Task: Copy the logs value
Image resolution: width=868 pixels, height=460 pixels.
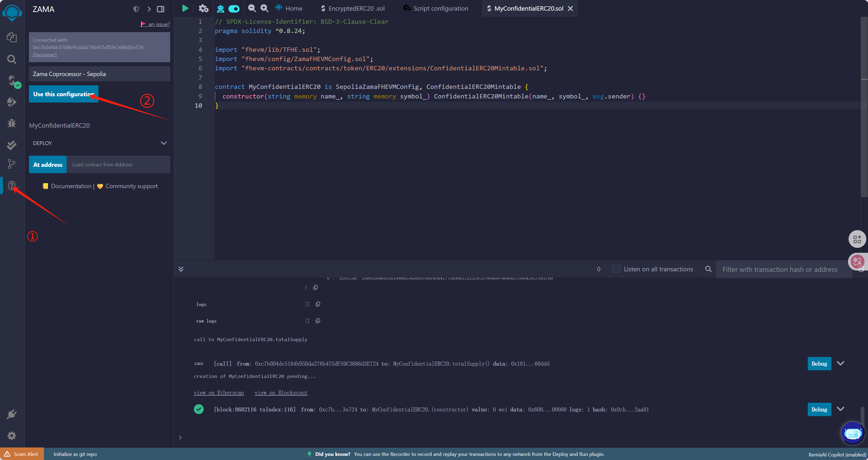Action: (x=318, y=304)
